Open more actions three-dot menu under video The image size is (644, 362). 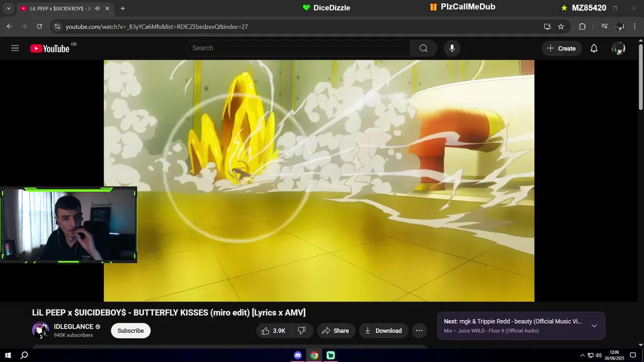419,331
